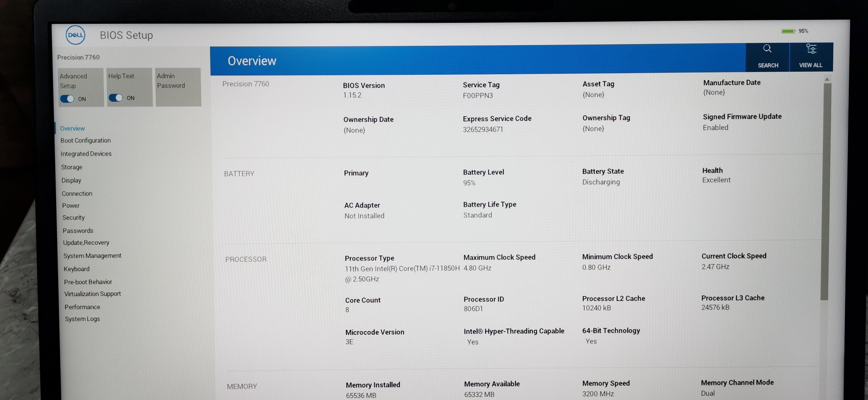Image resolution: width=868 pixels, height=400 pixels.
Task: Go to System Management
Action: pyautogui.click(x=92, y=256)
